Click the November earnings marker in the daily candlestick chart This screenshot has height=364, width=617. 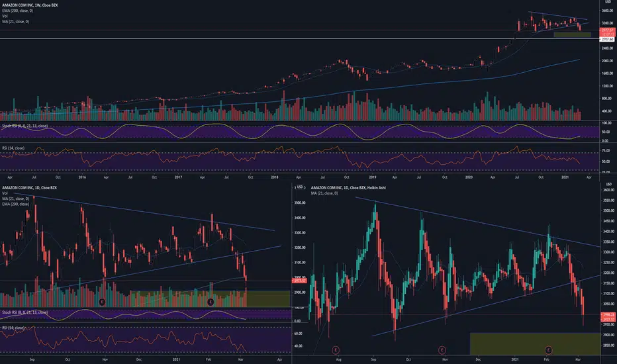102,302
